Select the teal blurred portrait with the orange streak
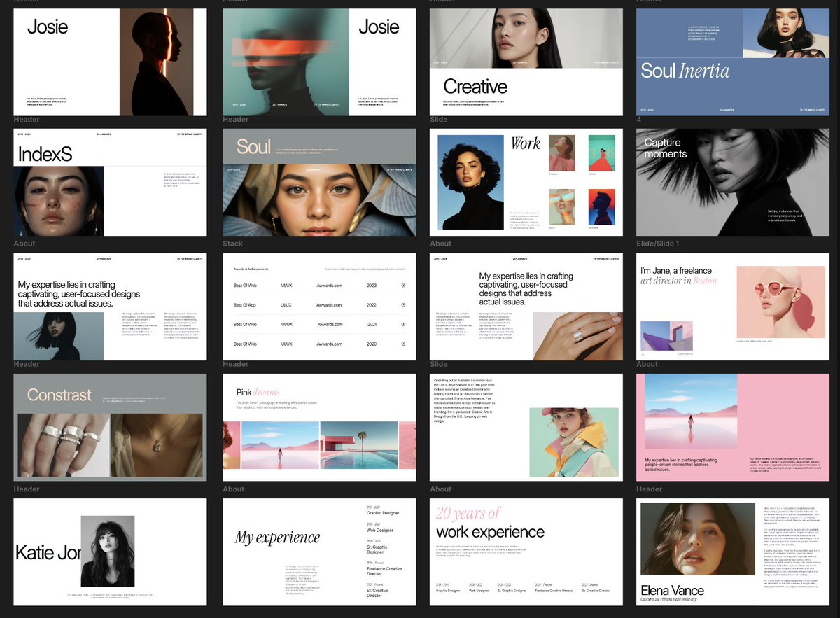The height and width of the screenshot is (618, 840). coord(286,62)
